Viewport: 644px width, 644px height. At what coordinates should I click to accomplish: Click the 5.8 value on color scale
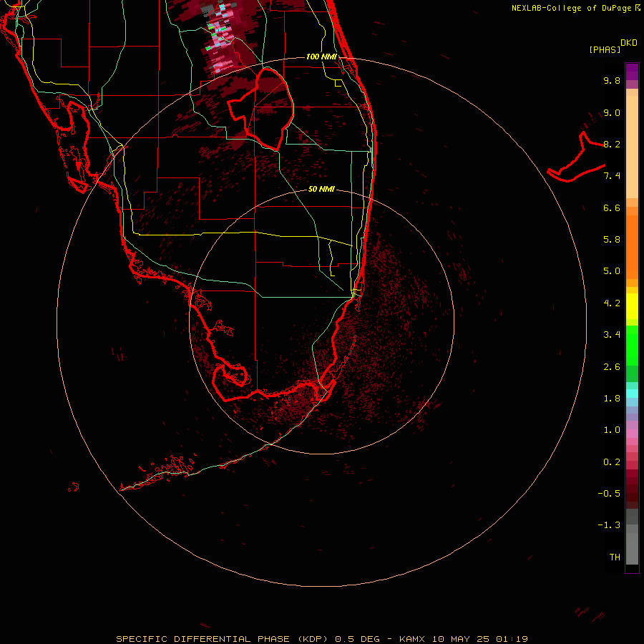point(612,240)
